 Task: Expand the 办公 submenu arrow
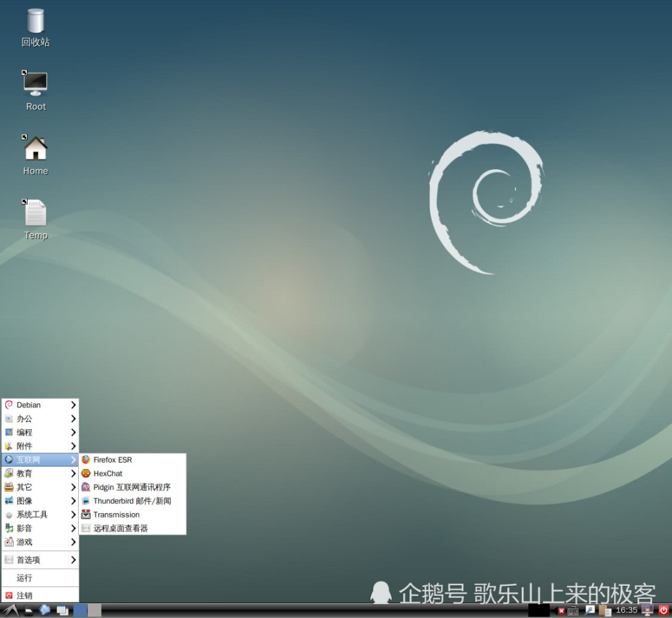pyautogui.click(x=73, y=419)
